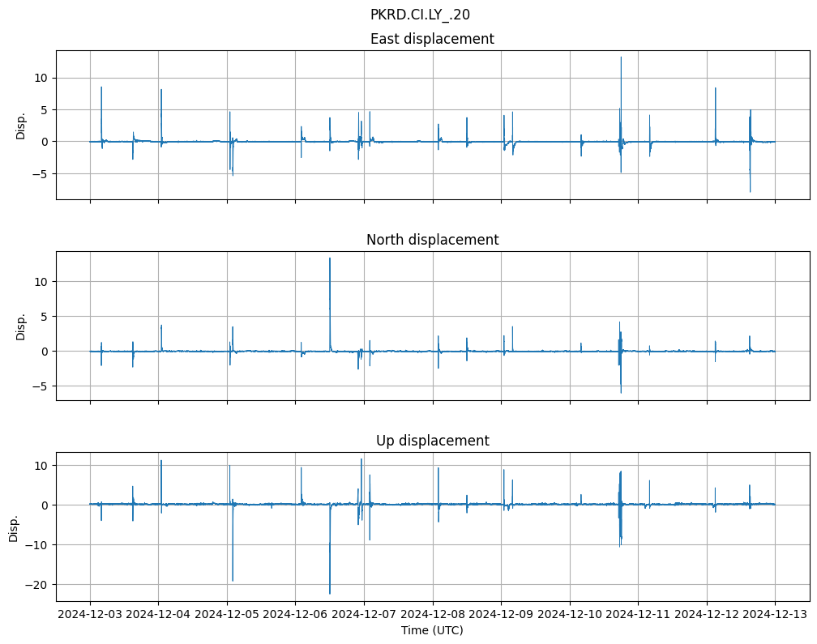This screenshot has height=644, width=817.
Task: Select the East displacement subplot title
Action: coord(432,39)
